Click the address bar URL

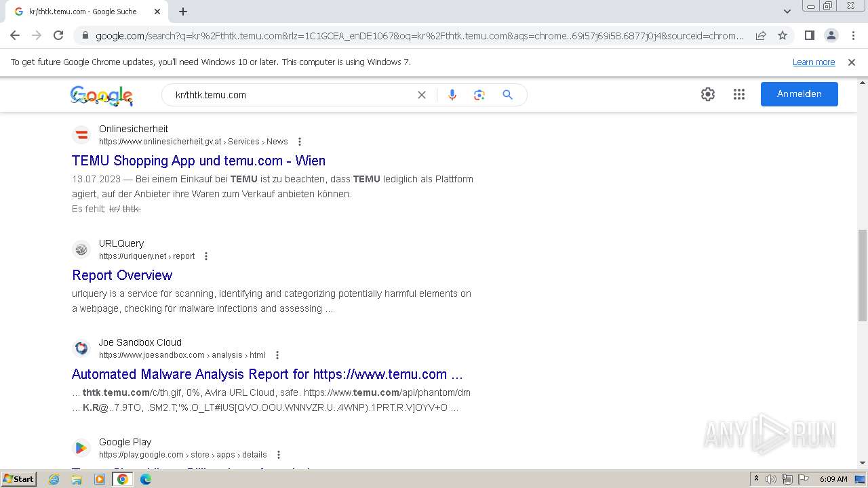[x=419, y=36]
